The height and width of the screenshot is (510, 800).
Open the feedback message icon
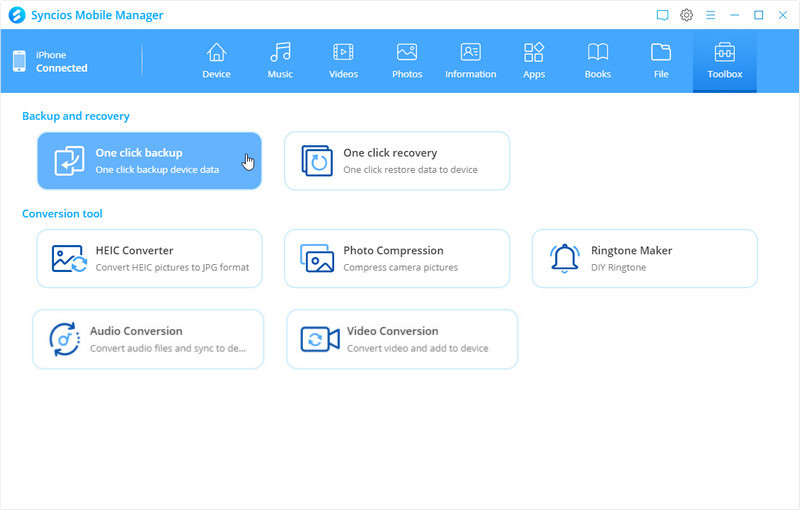(x=662, y=15)
